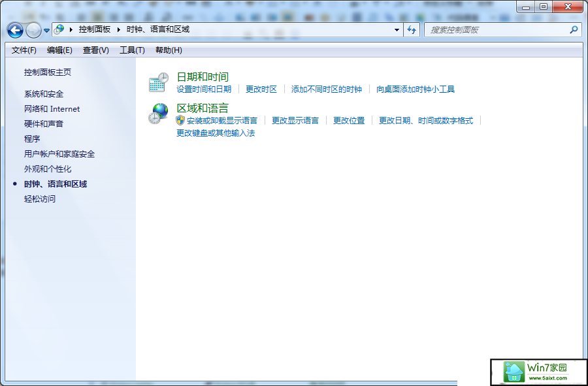
Task: Click 更改键盘或其他输入法 link
Action: pyautogui.click(x=216, y=133)
